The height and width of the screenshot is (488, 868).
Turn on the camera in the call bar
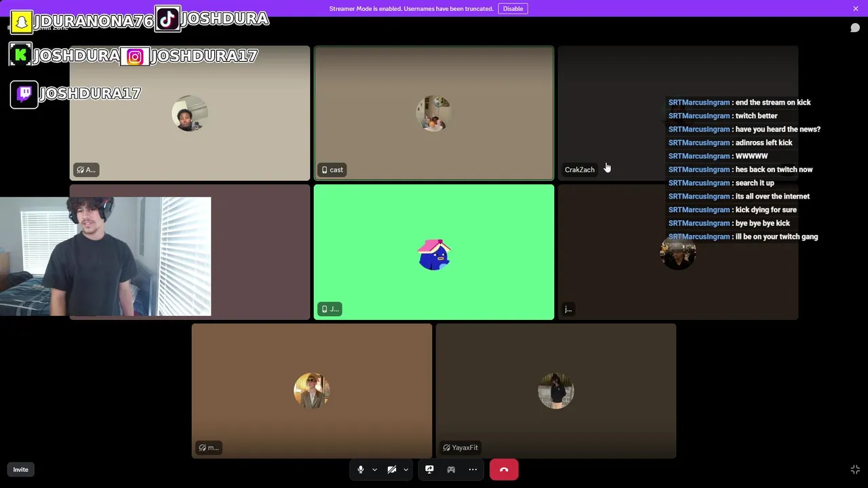(392, 470)
